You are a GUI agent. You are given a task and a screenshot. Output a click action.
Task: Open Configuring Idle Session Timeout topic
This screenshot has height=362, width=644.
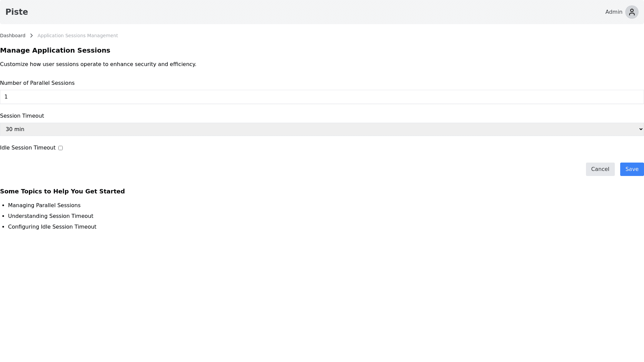pos(52,227)
